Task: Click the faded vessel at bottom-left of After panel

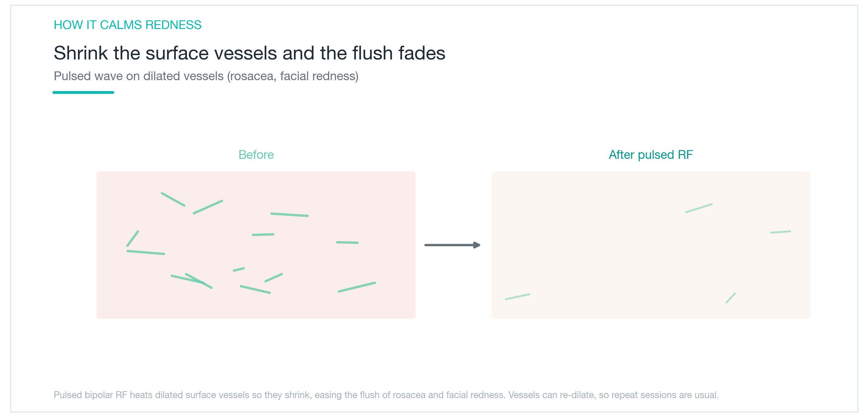Action: [517, 297]
